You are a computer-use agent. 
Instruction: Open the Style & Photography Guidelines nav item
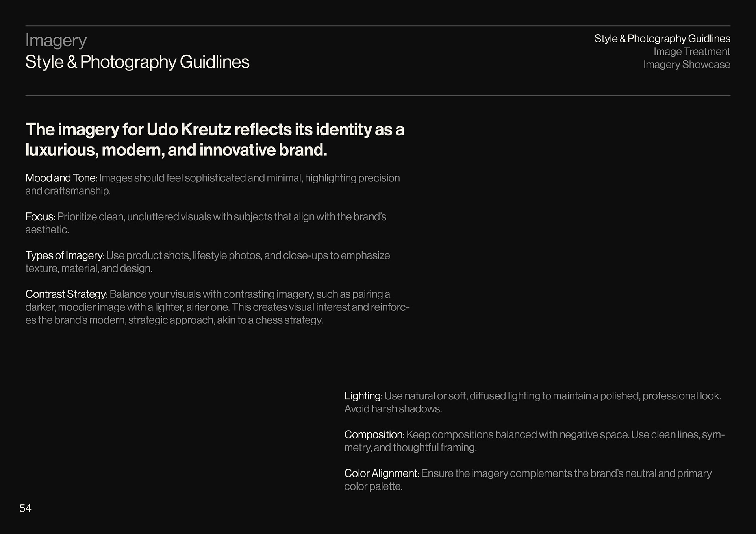pyautogui.click(x=662, y=39)
